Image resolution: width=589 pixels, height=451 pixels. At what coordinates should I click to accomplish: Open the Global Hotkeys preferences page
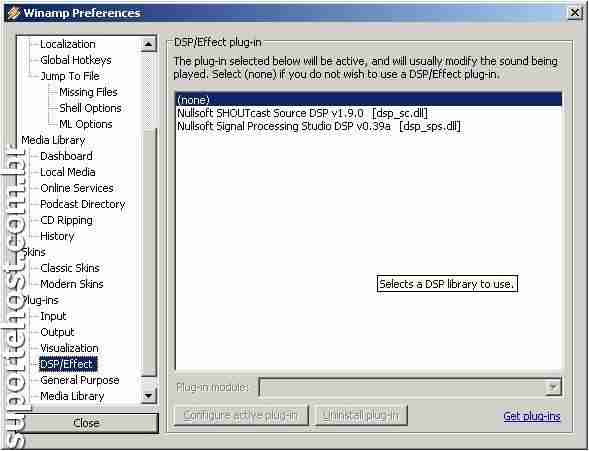click(76, 60)
